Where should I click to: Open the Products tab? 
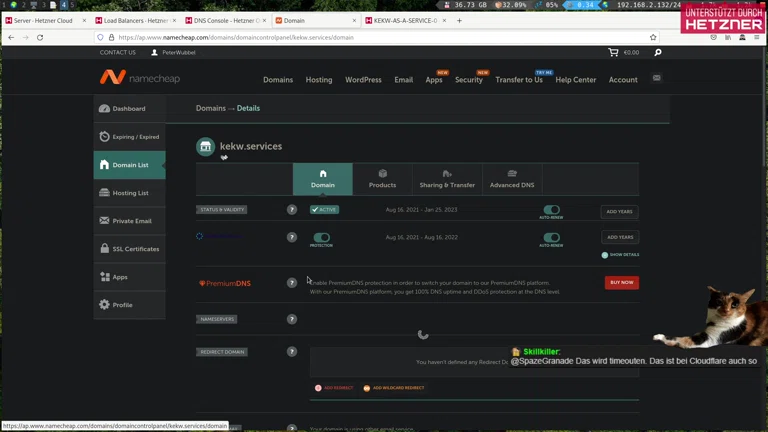[x=383, y=179]
